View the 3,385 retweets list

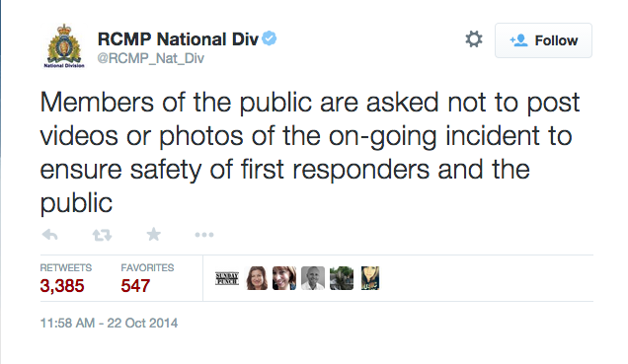(x=65, y=279)
